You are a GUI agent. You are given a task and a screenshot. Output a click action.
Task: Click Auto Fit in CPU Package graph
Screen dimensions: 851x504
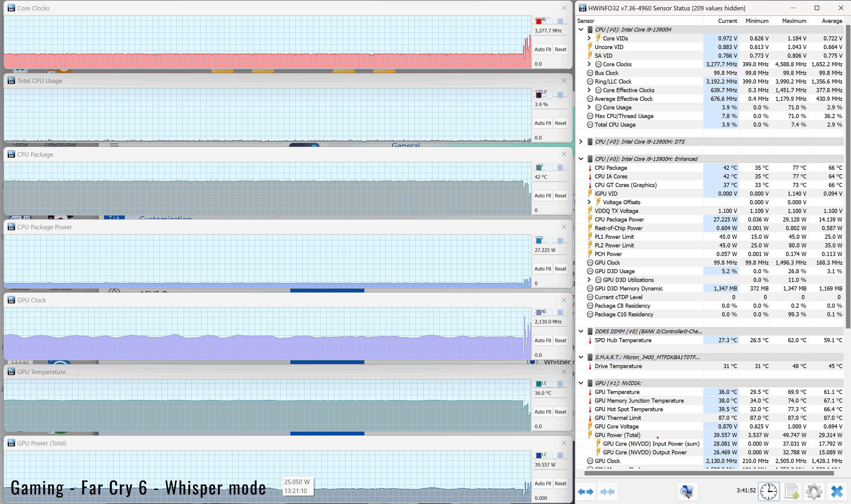tap(543, 196)
